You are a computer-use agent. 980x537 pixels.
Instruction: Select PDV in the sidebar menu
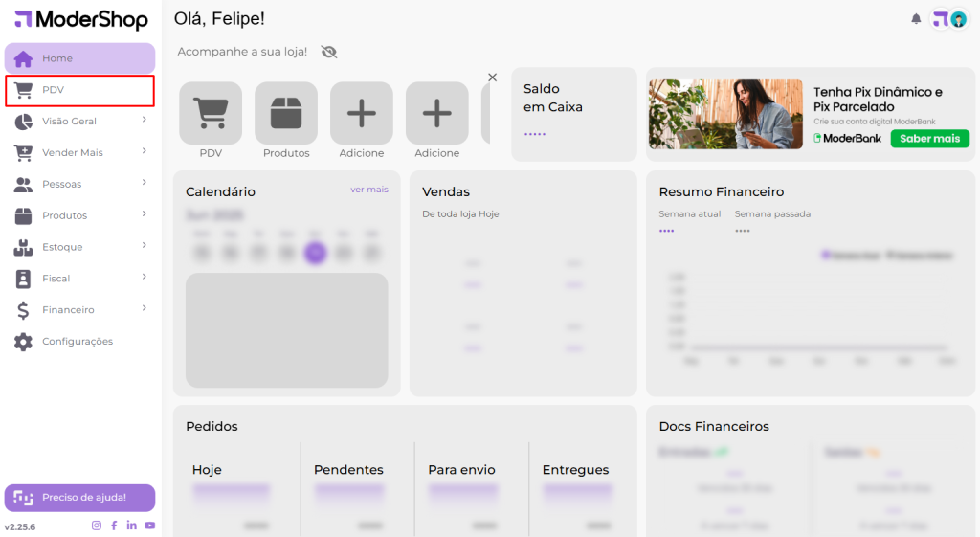80,90
